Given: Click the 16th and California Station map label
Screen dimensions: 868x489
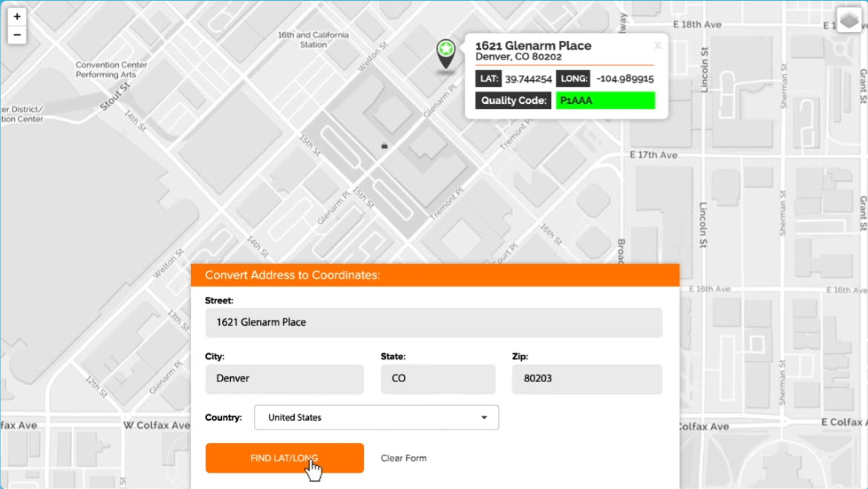Looking at the screenshot, I should click(313, 39).
